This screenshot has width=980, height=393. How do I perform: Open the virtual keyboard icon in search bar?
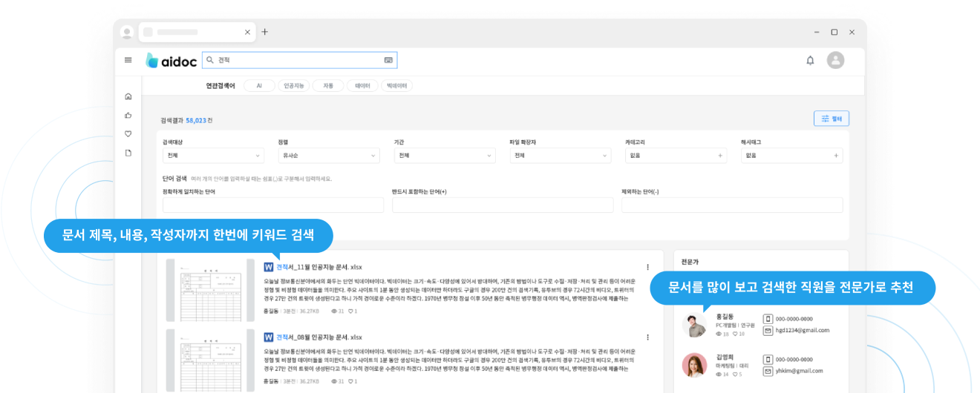388,60
